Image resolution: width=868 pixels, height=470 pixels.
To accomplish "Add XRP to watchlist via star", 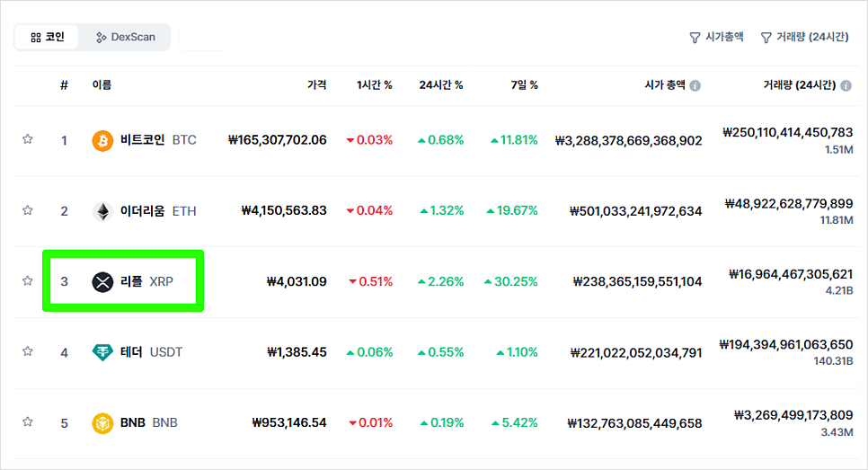I will (27, 280).
